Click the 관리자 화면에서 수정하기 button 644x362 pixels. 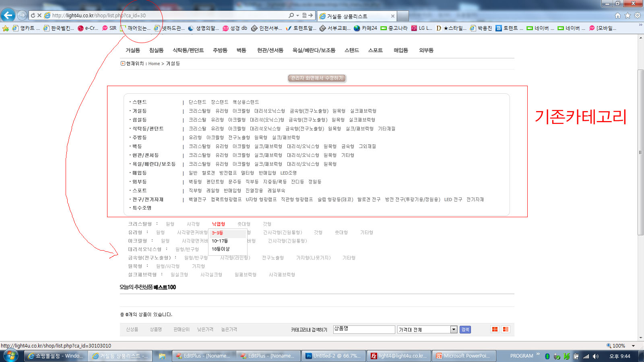click(317, 78)
